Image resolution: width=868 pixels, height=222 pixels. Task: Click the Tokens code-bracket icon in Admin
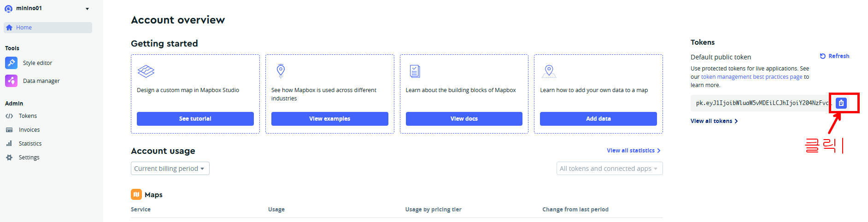pyautogui.click(x=9, y=116)
